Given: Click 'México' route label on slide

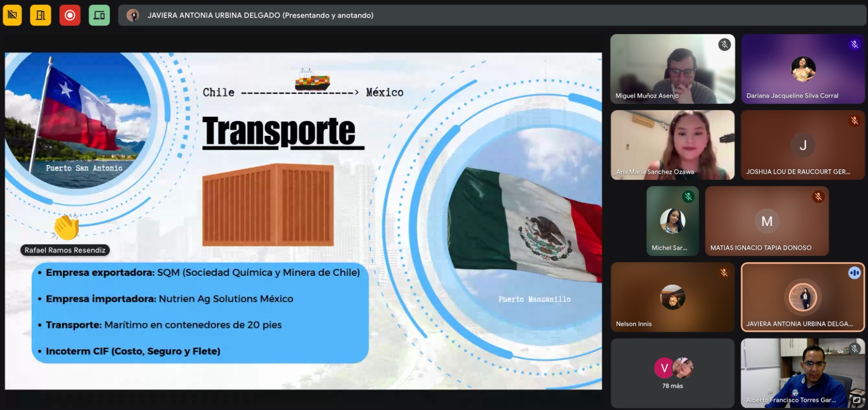Looking at the screenshot, I should click(x=385, y=92).
